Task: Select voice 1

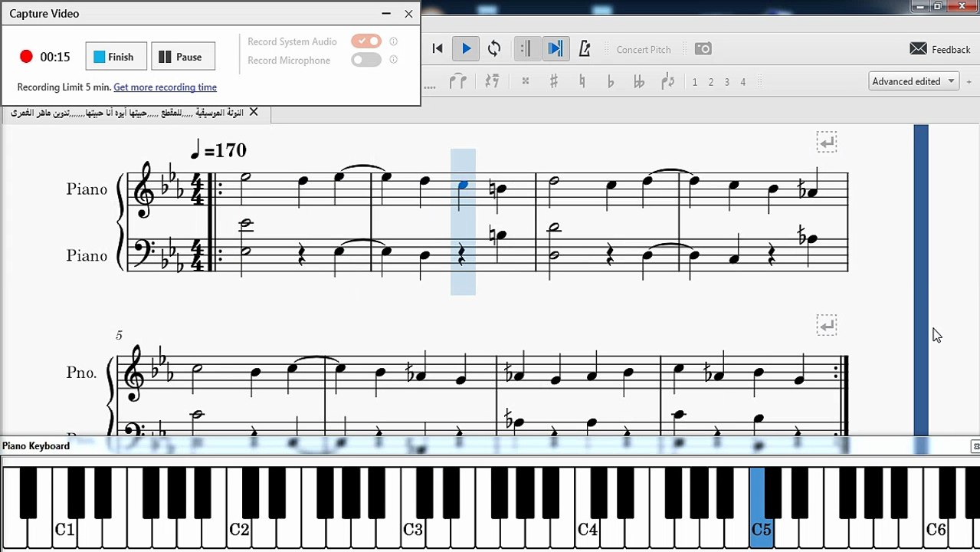Action: point(695,82)
